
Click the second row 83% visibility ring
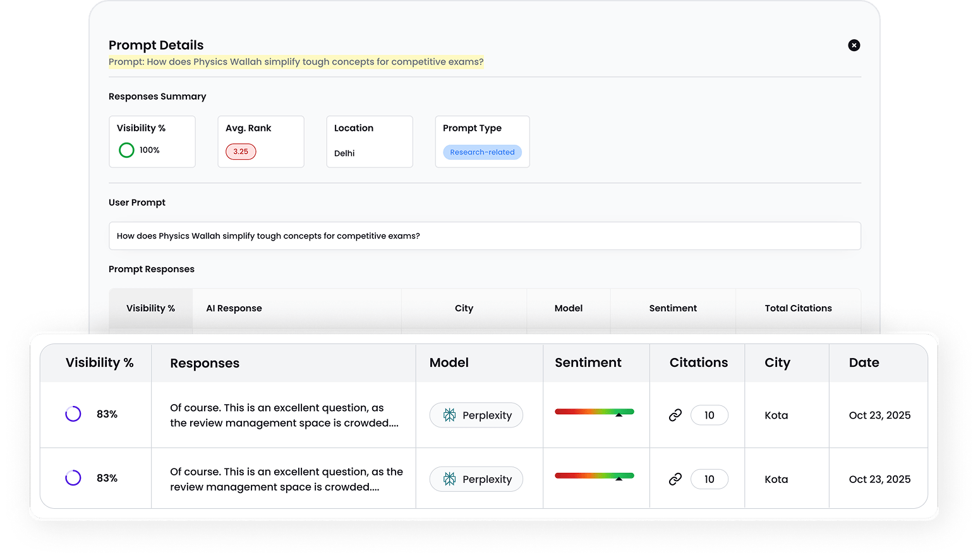[x=73, y=478]
